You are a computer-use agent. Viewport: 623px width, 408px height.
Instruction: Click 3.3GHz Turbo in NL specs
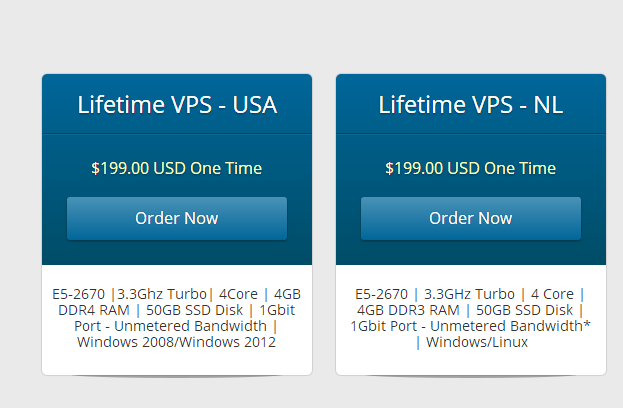(x=469, y=294)
